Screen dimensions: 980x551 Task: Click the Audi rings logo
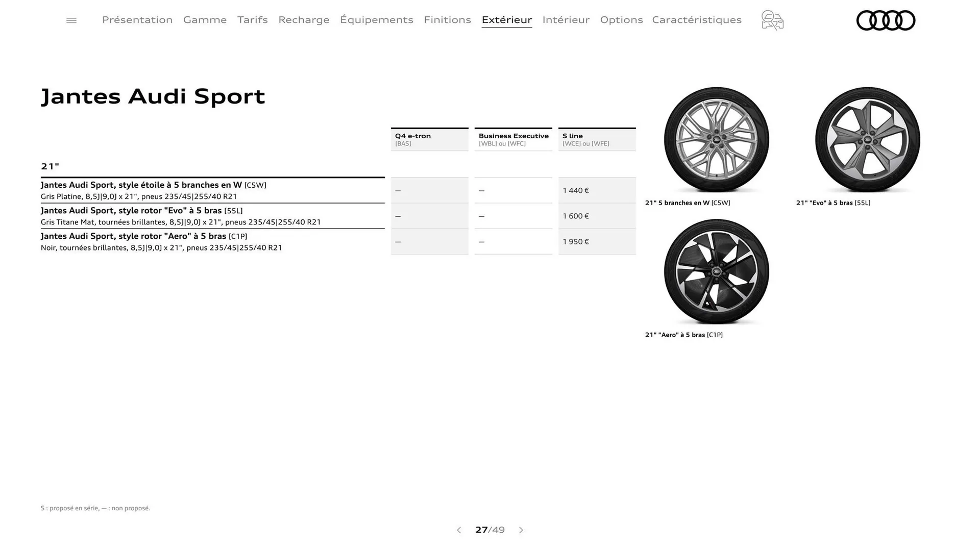tap(886, 20)
